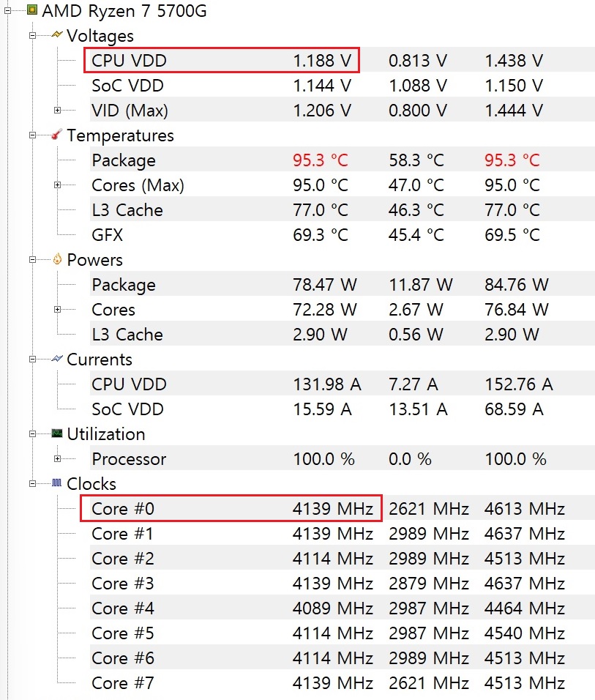595x700 pixels.
Task: Expand the VID (Max) voltage node
Action: pyautogui.click(x=57, y=111)
